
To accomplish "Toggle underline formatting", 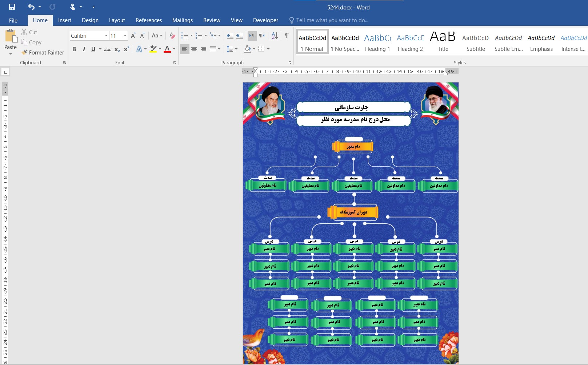I will pyautogui.click(x=93, y=49).
